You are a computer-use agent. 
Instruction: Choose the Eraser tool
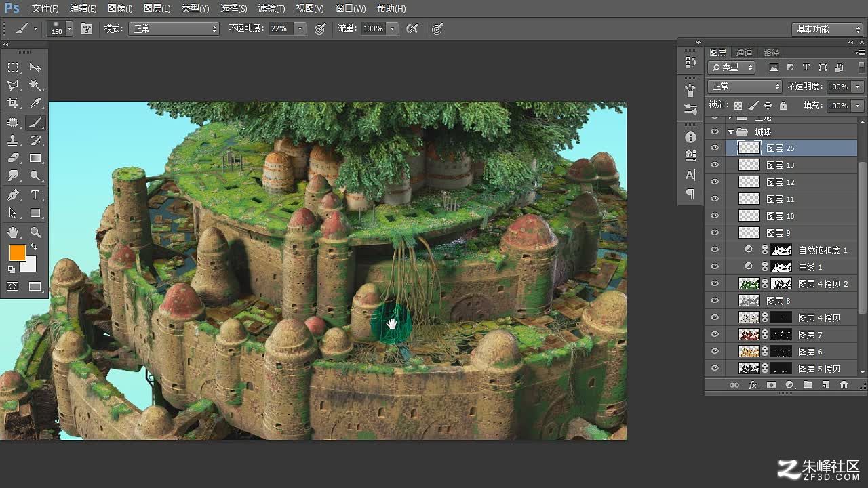coord(13,158)
